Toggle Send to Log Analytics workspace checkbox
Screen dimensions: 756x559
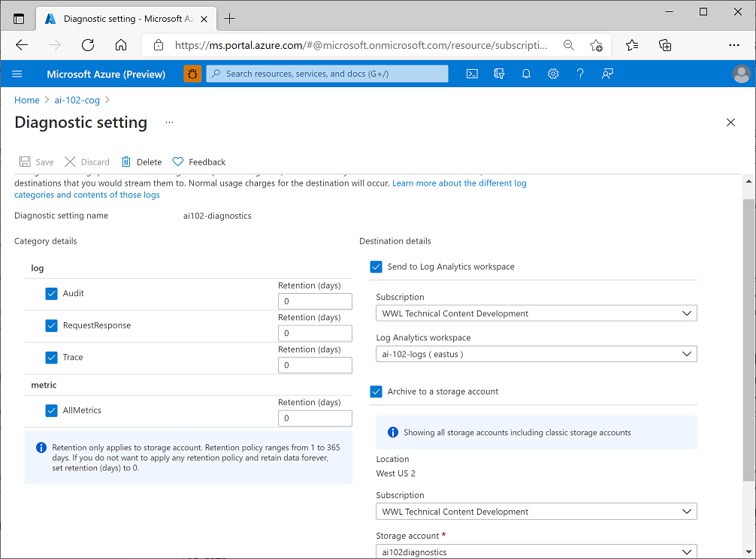point(376,267)
